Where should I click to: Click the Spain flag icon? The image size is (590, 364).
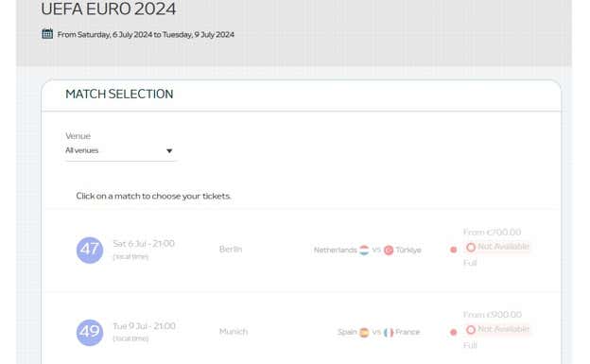364,333
